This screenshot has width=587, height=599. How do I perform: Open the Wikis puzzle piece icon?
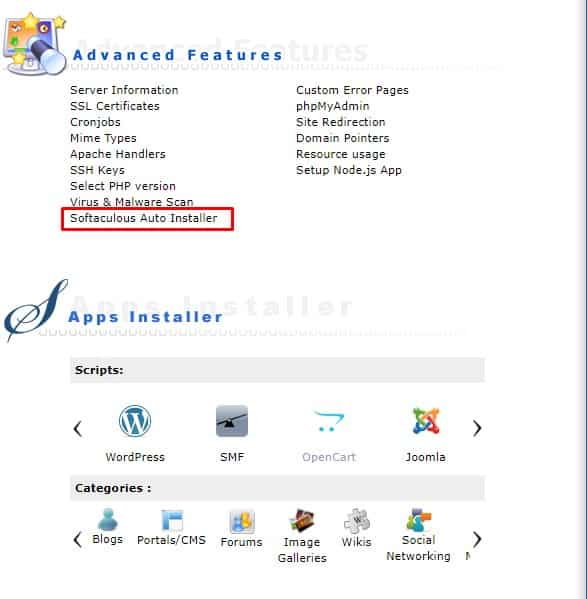(357, 521)
